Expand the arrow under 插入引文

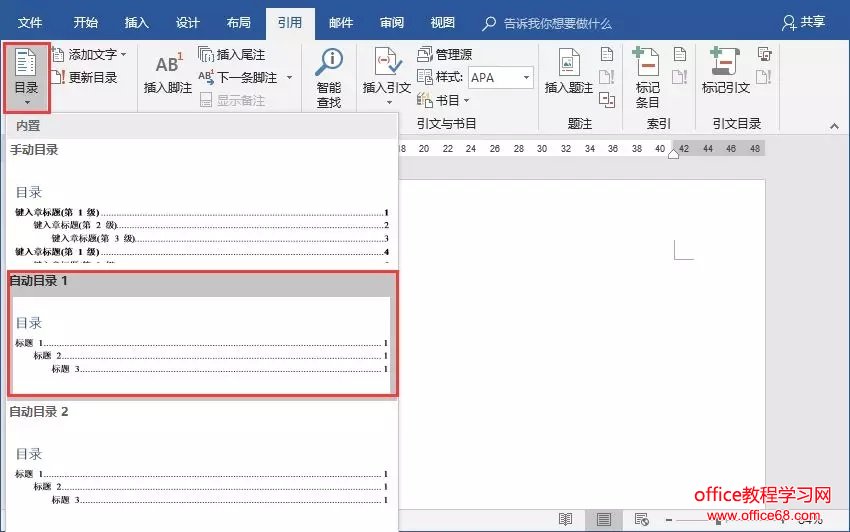[389, 102]
